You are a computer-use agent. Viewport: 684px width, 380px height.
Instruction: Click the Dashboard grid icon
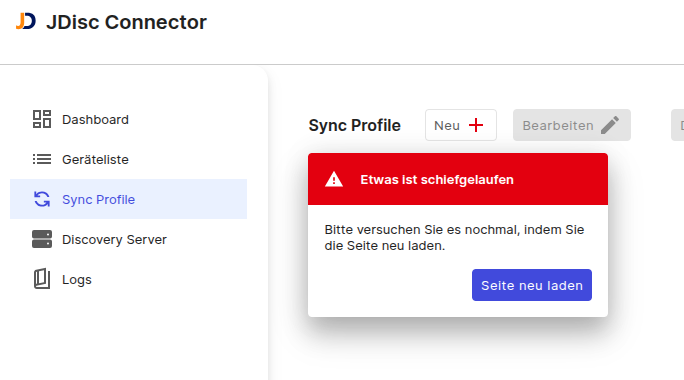pyautogui.click(x=42, y=119)
